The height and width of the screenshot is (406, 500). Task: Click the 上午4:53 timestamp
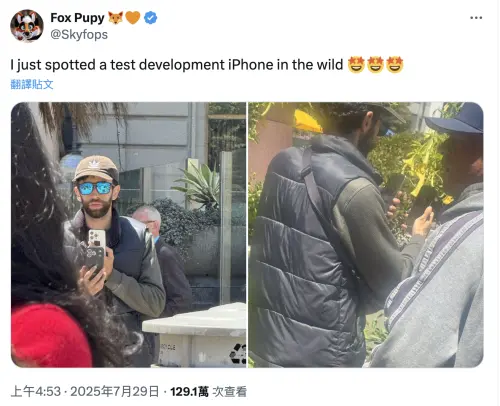[x=36, y=391]
